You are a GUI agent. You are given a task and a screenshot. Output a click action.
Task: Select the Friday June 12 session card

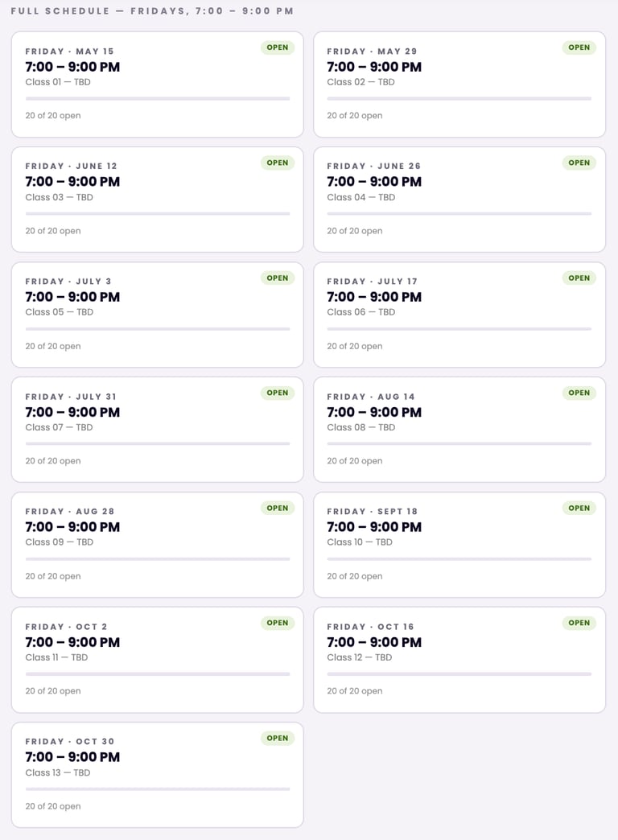[157, 200]
